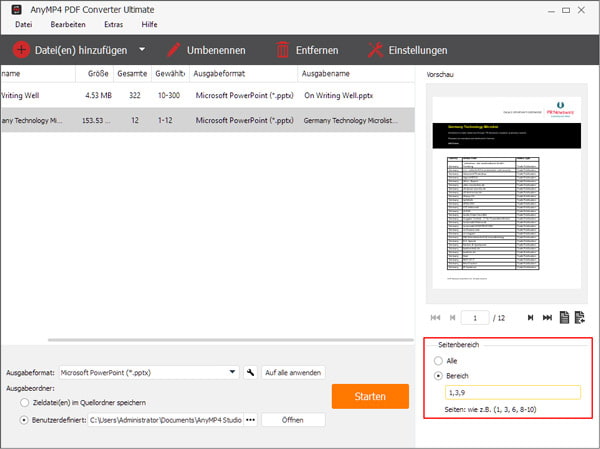Click output format cell of Writing Well row
The image size is (600, 449).
(245, 95)
